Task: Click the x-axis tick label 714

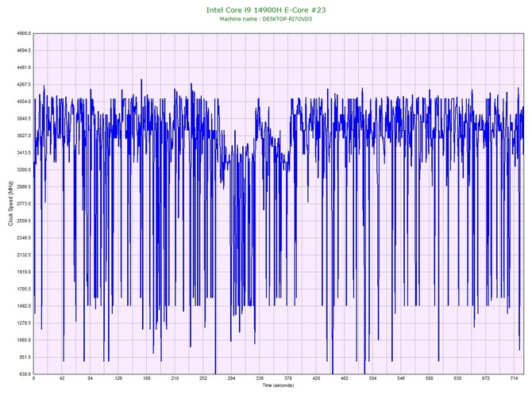Action: click(x=514, y=378)
